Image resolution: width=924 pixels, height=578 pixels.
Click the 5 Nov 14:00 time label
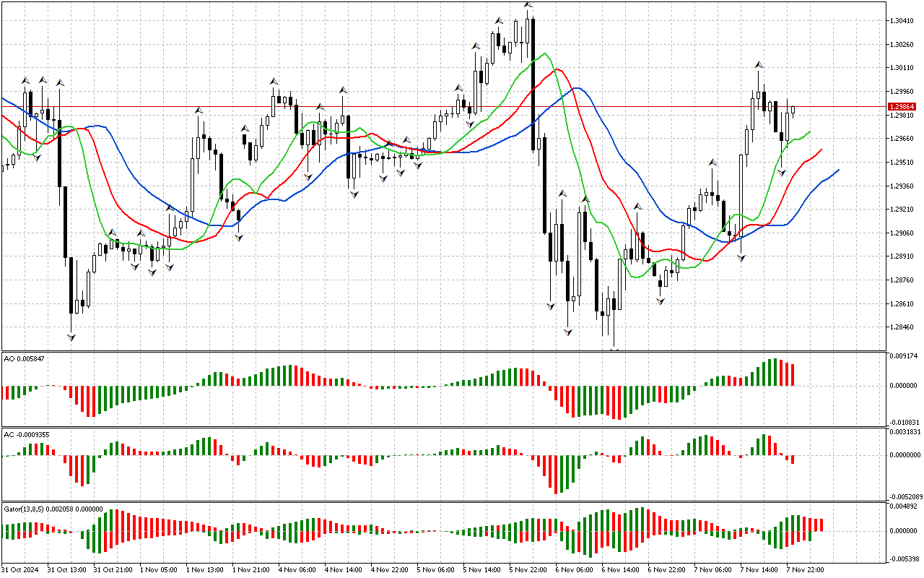[482, 570]
